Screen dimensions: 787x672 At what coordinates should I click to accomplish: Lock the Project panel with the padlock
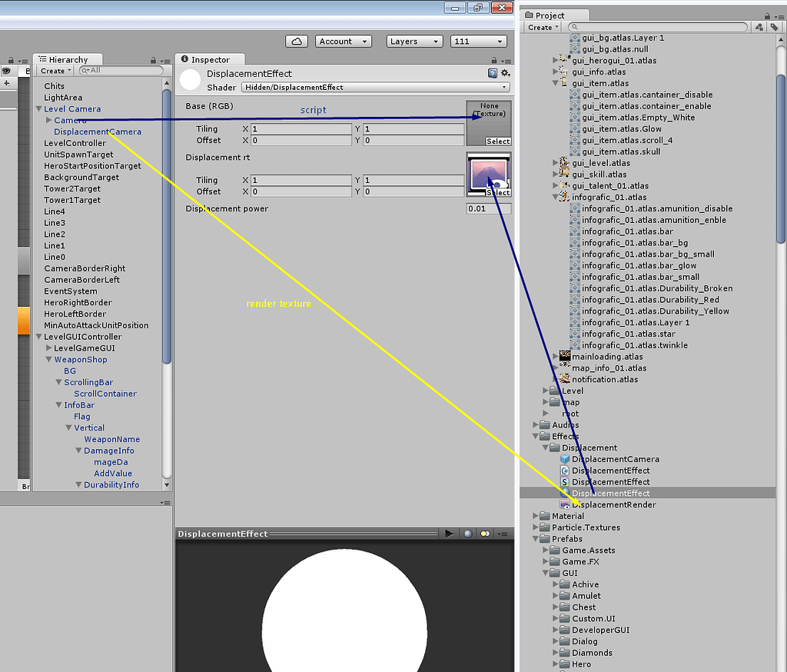[766, 17]
